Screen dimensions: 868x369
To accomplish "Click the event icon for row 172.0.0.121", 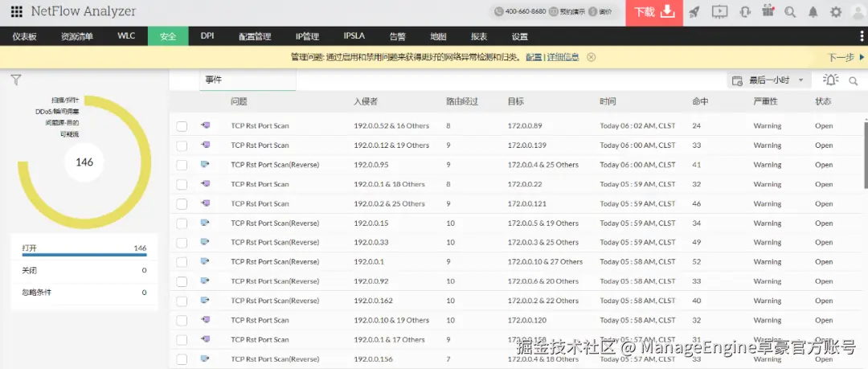I will (206, 203).
